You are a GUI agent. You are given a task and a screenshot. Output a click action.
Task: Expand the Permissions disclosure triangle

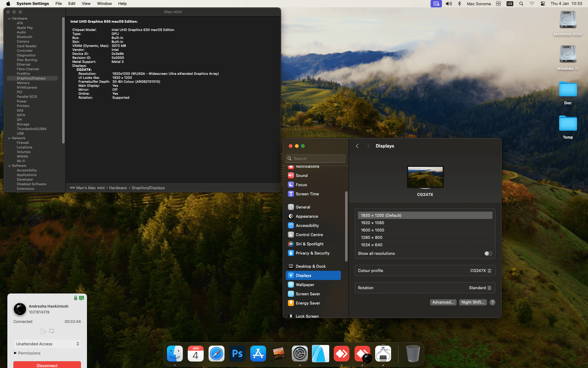pos(15,353)
